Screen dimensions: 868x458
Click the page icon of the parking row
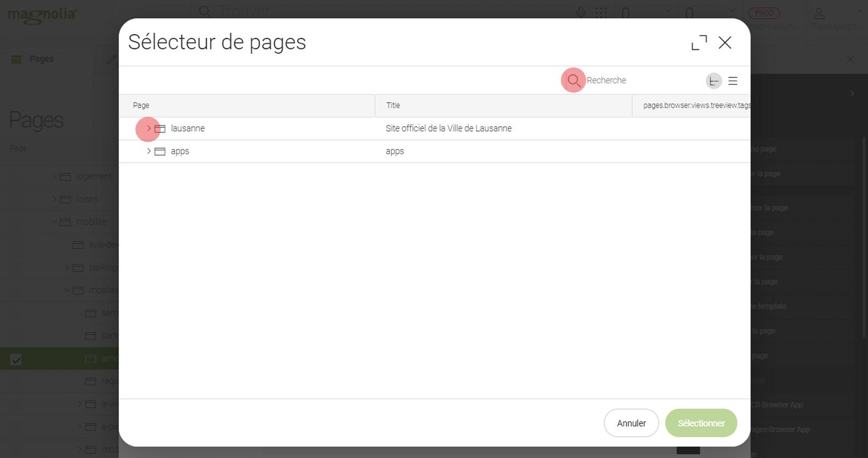78,268
